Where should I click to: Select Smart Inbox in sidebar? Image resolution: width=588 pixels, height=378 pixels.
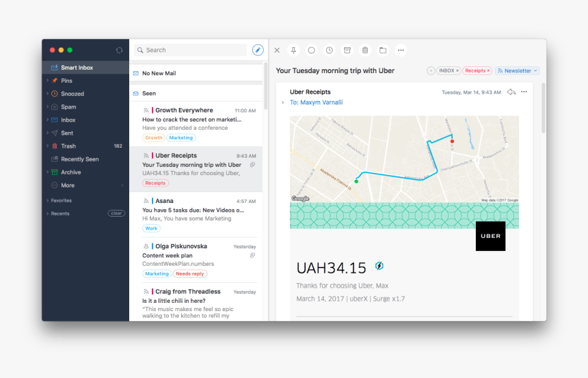[85, 68]
